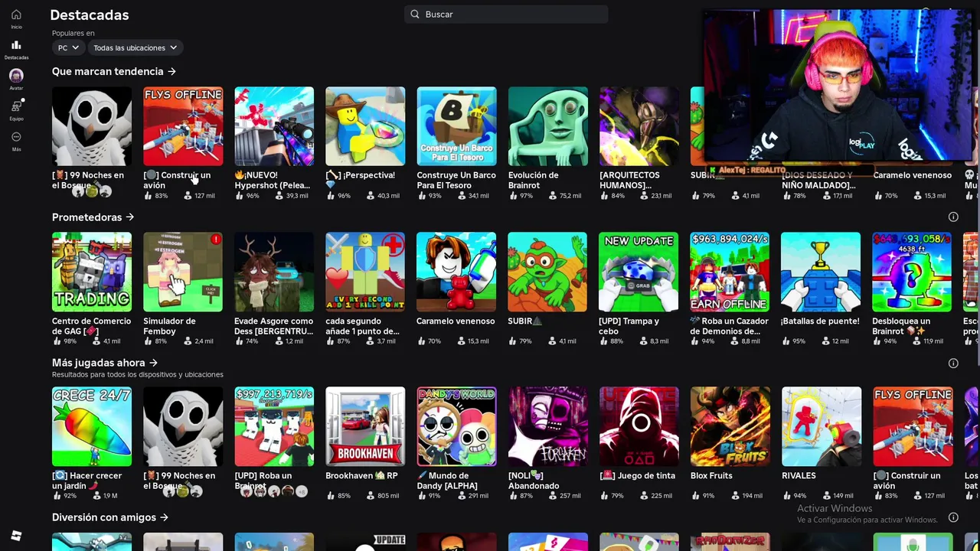Open Centro de Comercio de GAG thumbnail

pyautogui.click(x=92, y=272)
